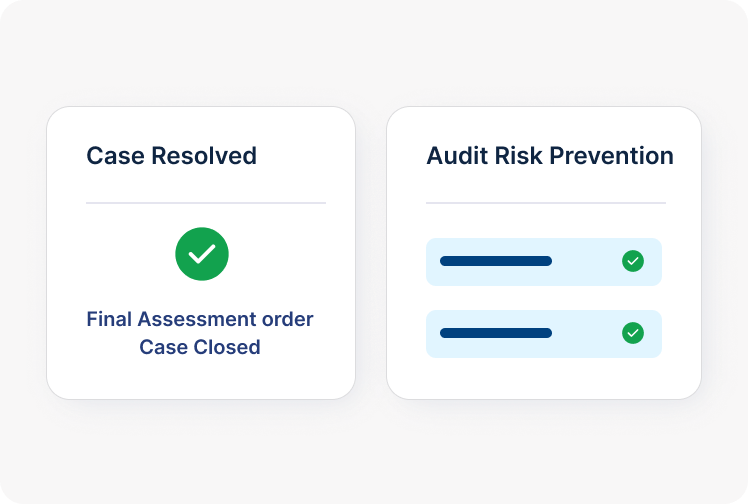
Task: Click the second dark blue bar
Action: click(x=496, y=333)
